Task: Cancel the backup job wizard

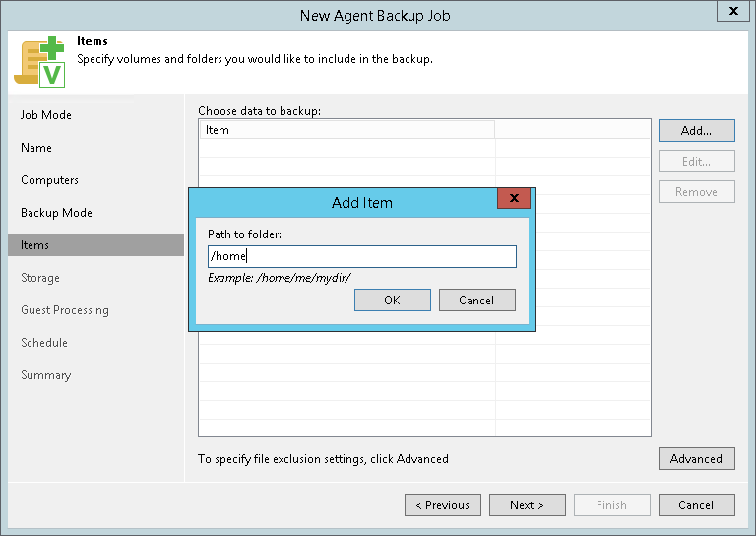Action: click(696, 505)
